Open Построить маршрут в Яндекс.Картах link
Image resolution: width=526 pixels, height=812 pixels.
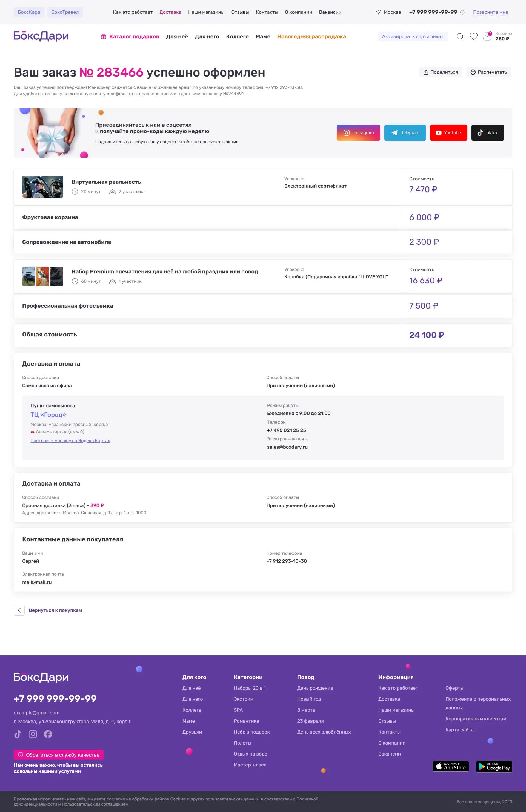tap(70, 440)
